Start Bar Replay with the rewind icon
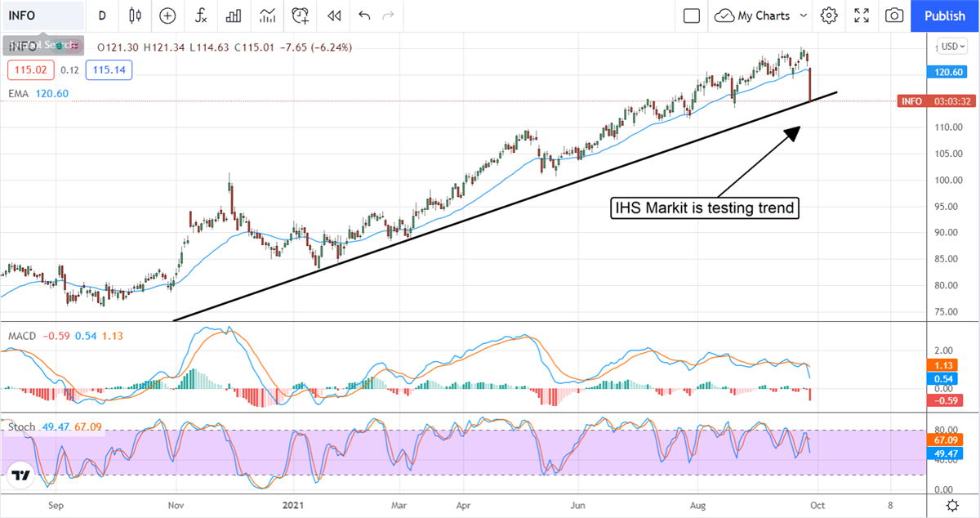The image size is (980, 518). point(333,16)
